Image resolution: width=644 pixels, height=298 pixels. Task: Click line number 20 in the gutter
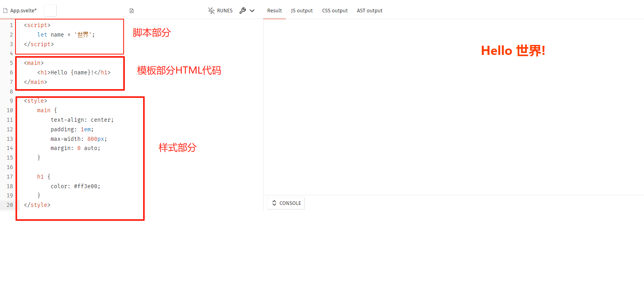[10, 205]
